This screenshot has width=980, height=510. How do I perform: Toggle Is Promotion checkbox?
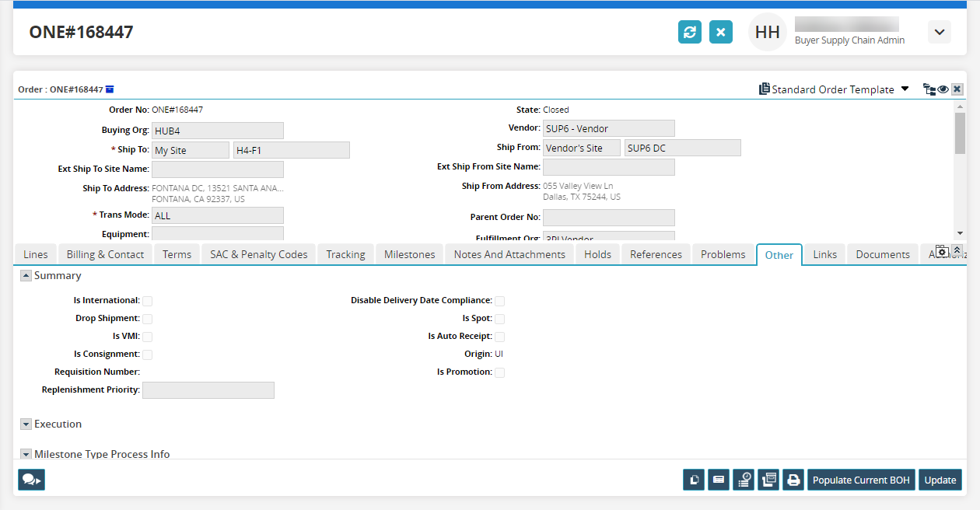[500, 372]
